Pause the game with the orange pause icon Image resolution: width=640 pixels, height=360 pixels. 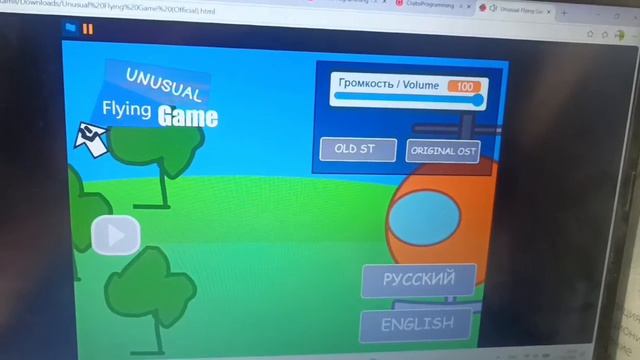(x=88, y=29)
